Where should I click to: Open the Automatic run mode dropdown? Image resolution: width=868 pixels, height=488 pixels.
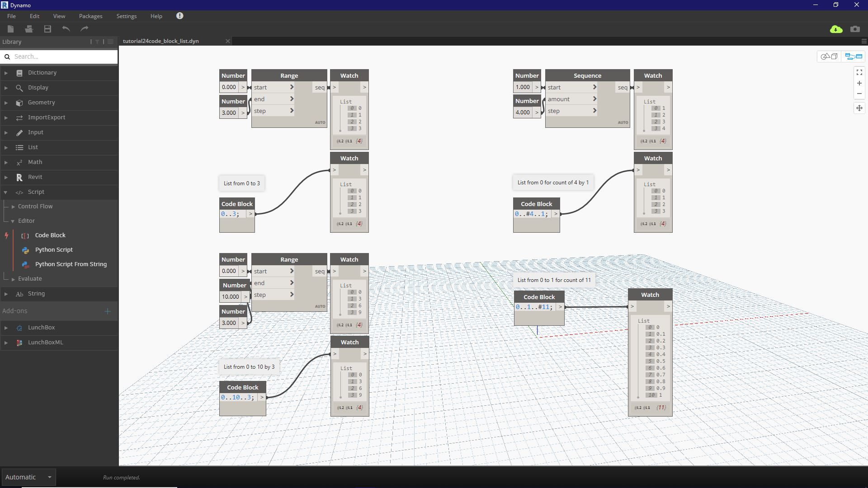pos(28,477)
